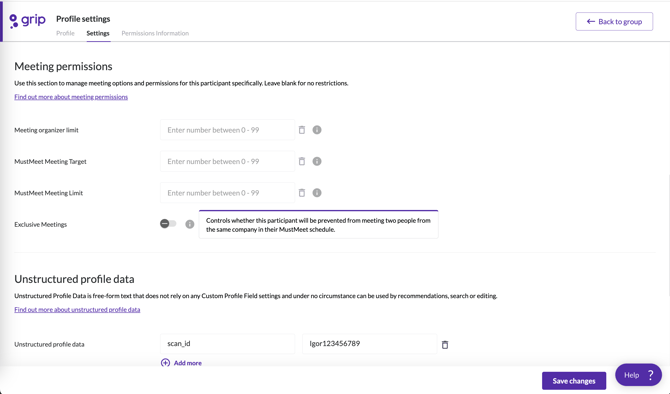Follow the meeting permissions help link
Viewport: 670px width, 394px height.
71,97
